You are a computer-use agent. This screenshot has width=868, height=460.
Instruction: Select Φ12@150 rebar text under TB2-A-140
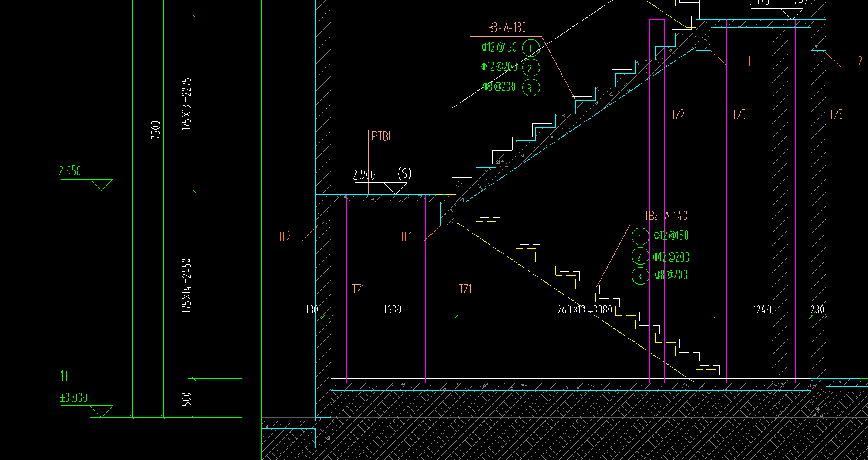pos(671,236)
